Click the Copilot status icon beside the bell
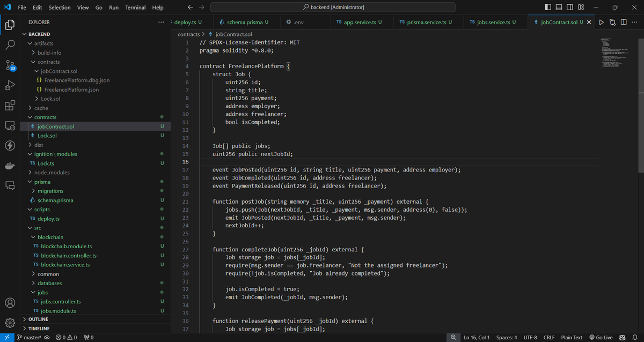 (623, 337)
